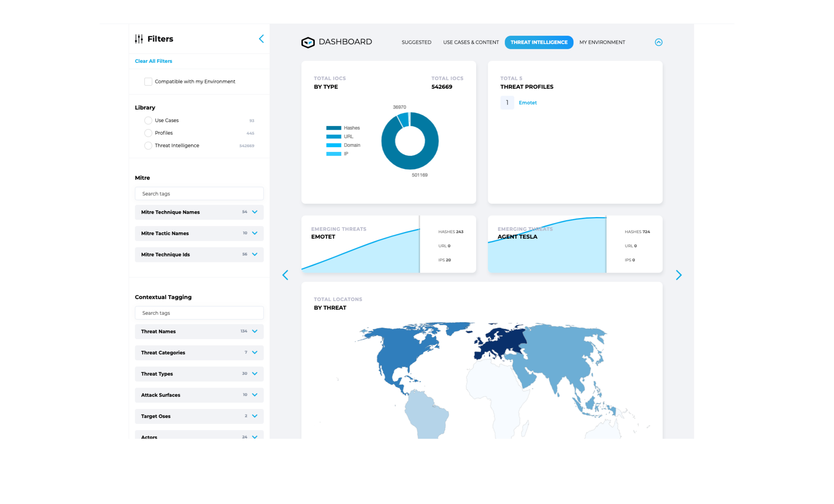Open the My Environment tab
The width and height of the screenshot is (834, 504).
tap(602, 42)
